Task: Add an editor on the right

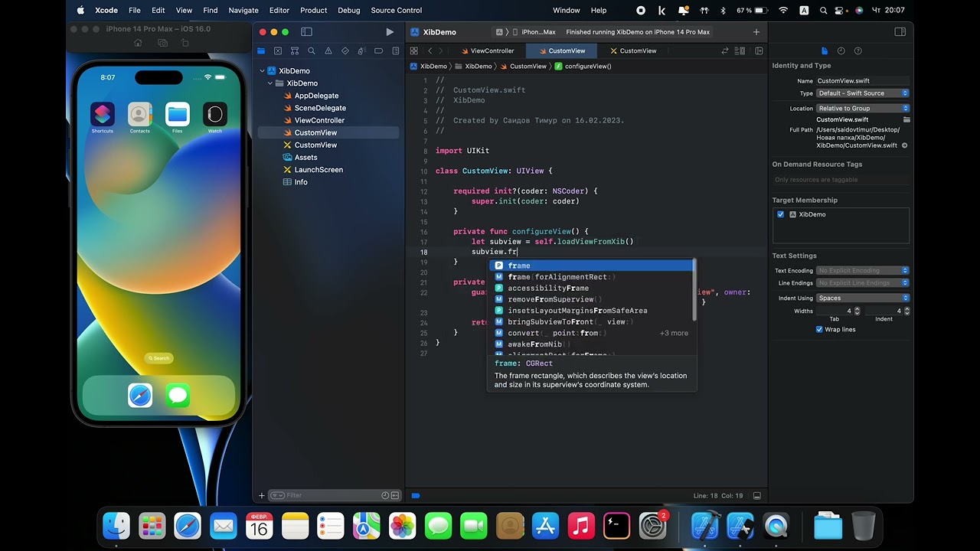Action: (x=759, y=51)
